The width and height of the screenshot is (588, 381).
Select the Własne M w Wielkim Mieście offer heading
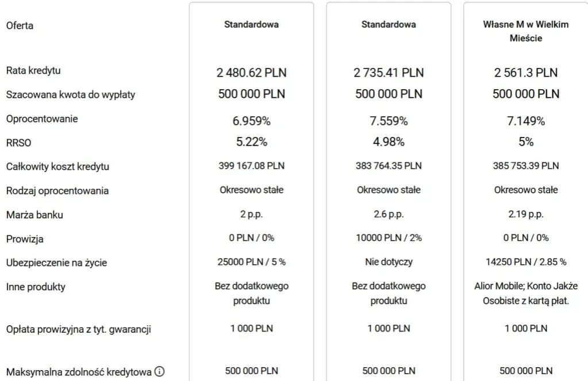coord(525,31)
